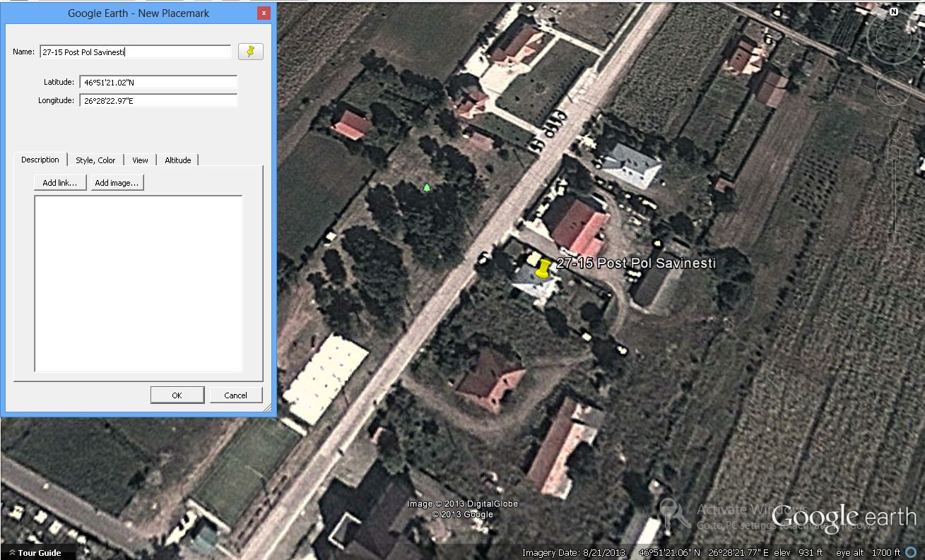Click the yellow pushpin icon button beside Name
925x560 pixels.
point(250,52)
